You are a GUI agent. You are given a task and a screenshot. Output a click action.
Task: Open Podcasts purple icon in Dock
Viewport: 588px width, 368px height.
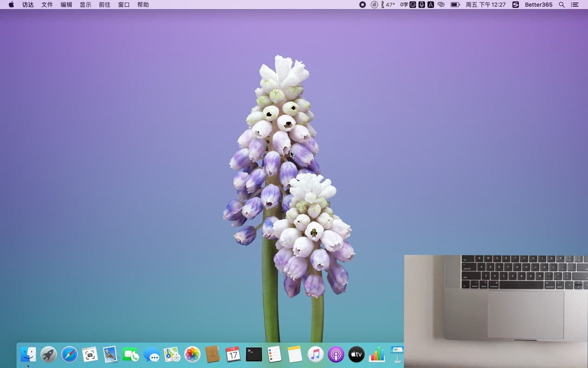[336, 355]
